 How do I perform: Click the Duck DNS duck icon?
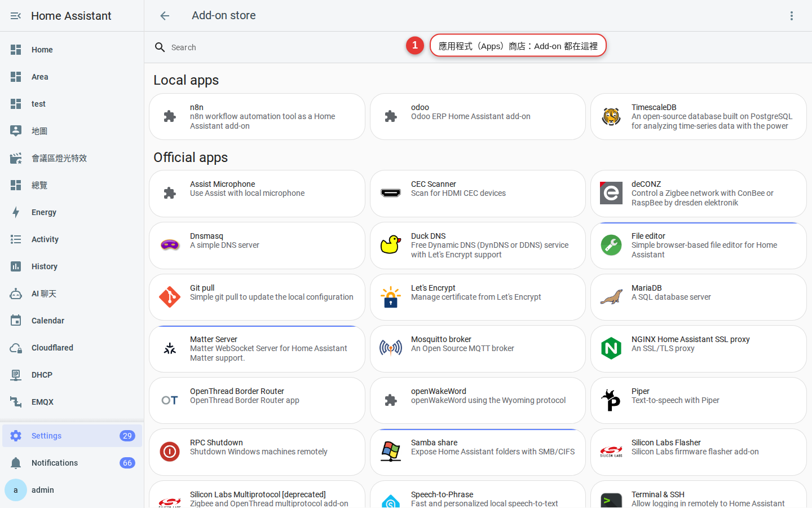pos(391,245)
